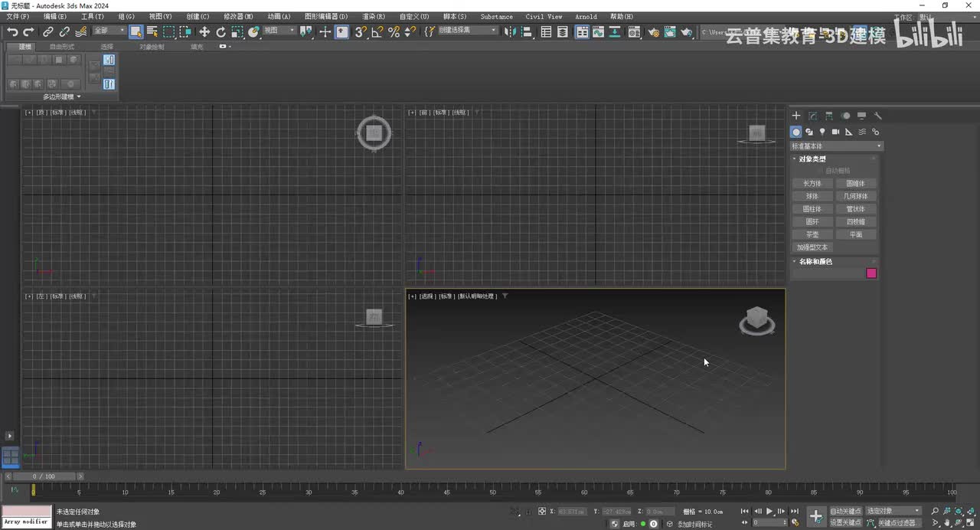
Task: Click the Mirror tool icon
Action: [x=509, y=31]
